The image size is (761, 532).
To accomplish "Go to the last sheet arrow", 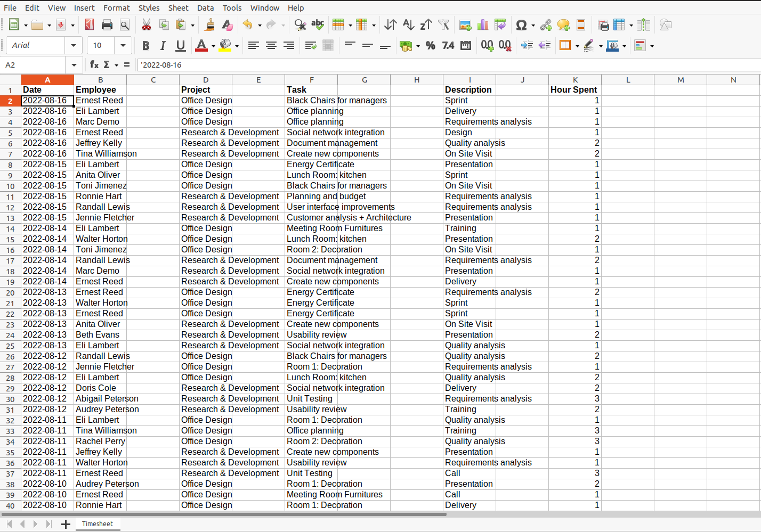I will (x=48, y=524).
